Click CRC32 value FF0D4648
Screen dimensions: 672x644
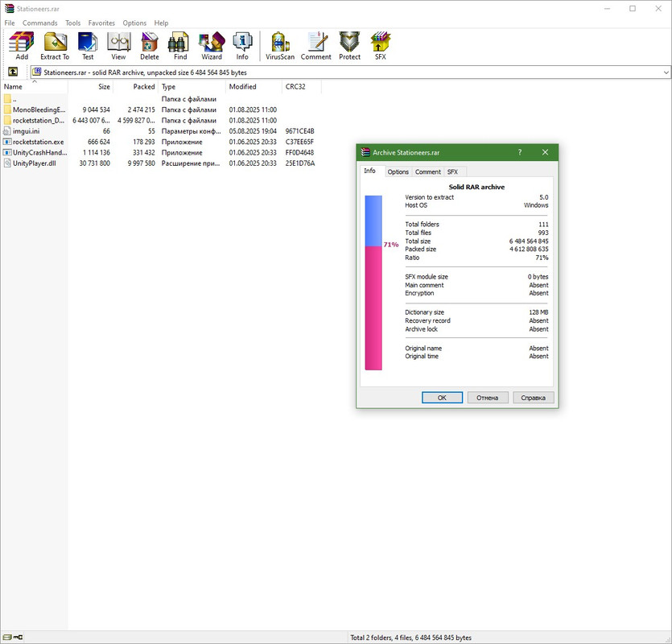click(299, 153)
